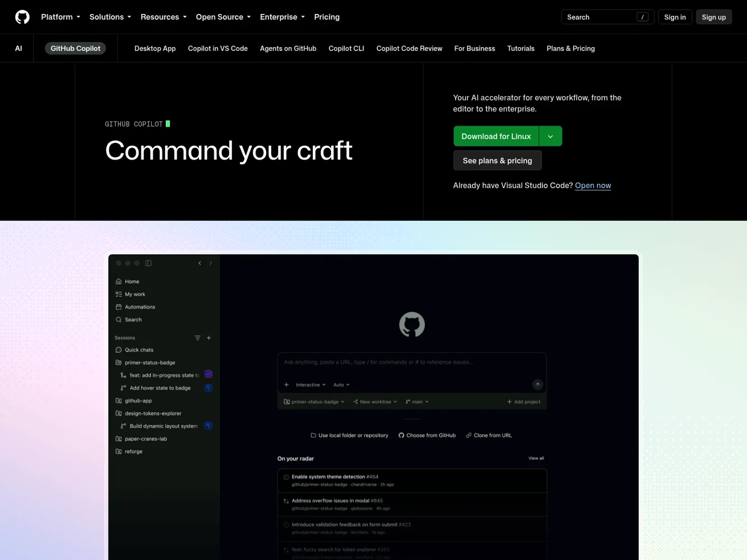This screenshot has width=747, height=560.
Task: Switch to Agents on GitHub
Action: point(288,48)
